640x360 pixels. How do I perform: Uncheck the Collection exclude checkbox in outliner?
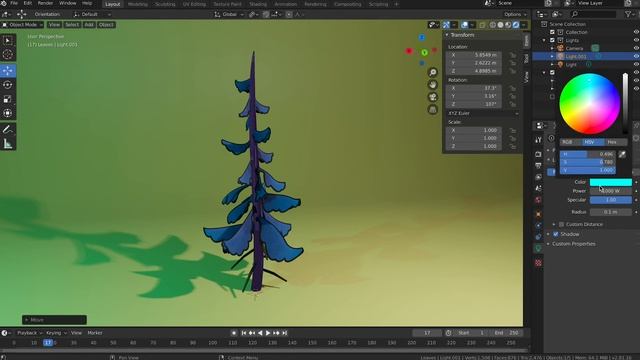pos(552,32)
